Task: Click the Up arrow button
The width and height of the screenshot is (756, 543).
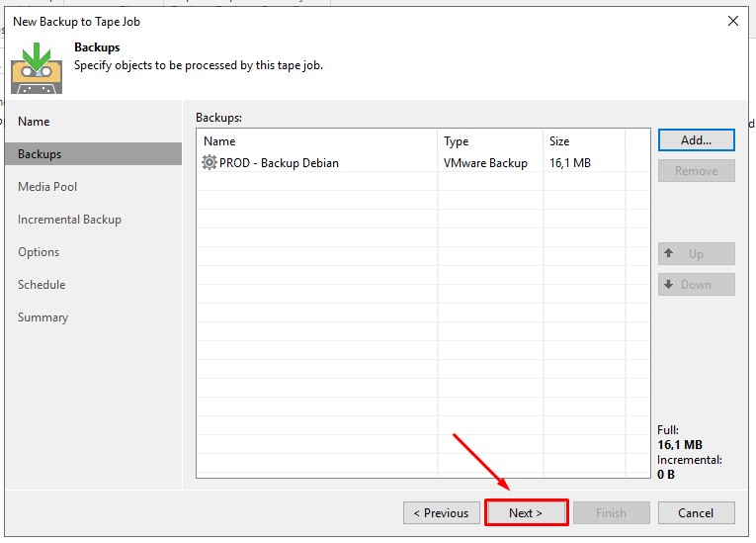Action: pos(696,253)
